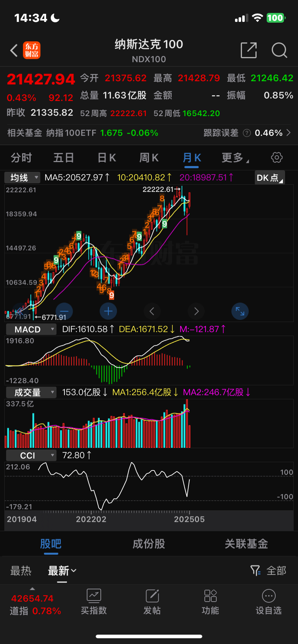
Task: Expand the 最新 sort dropdown
Action: click(62, 570)
